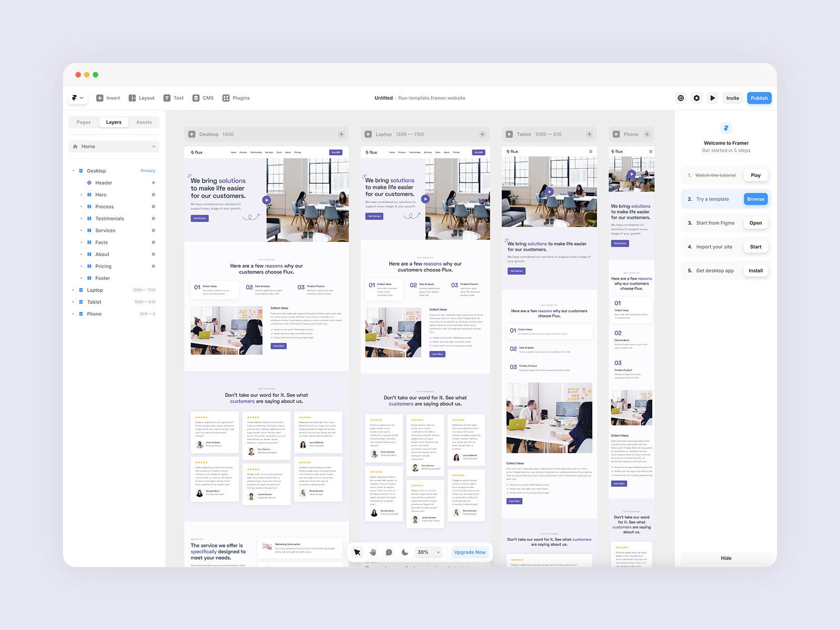This screenshot has height=630, width=840.
Task: Toggle dark mode moon icon
Action: tap(405, 552)
